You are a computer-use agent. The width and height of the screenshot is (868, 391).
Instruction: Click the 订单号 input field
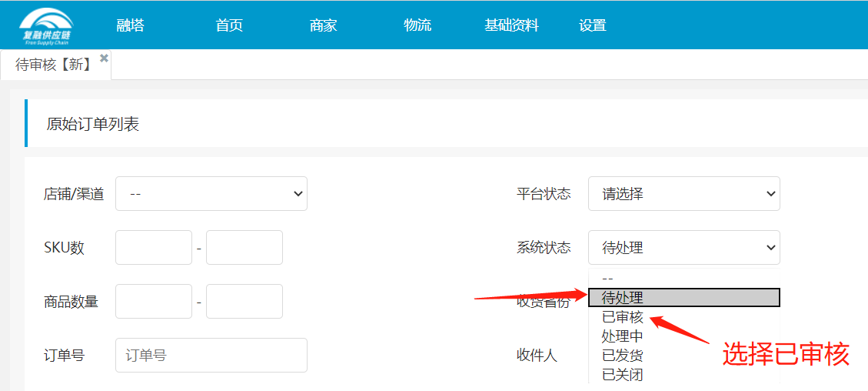211,355
